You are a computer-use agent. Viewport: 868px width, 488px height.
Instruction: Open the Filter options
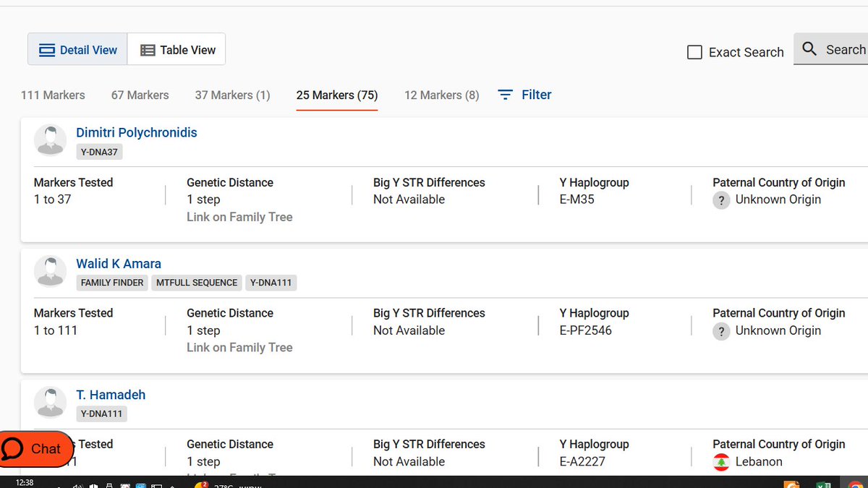click(525, 95)
